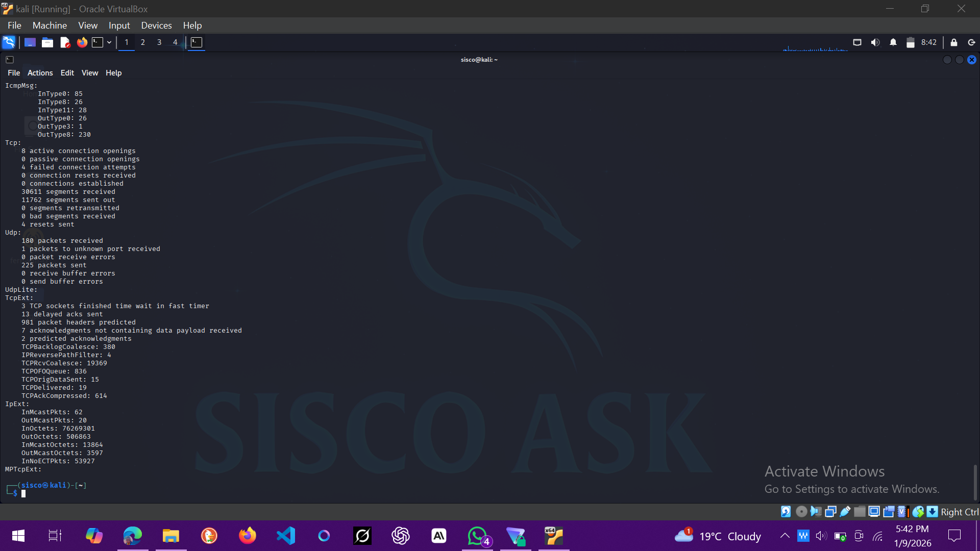Click VirtualBox recording status icon

click(889, 512)
